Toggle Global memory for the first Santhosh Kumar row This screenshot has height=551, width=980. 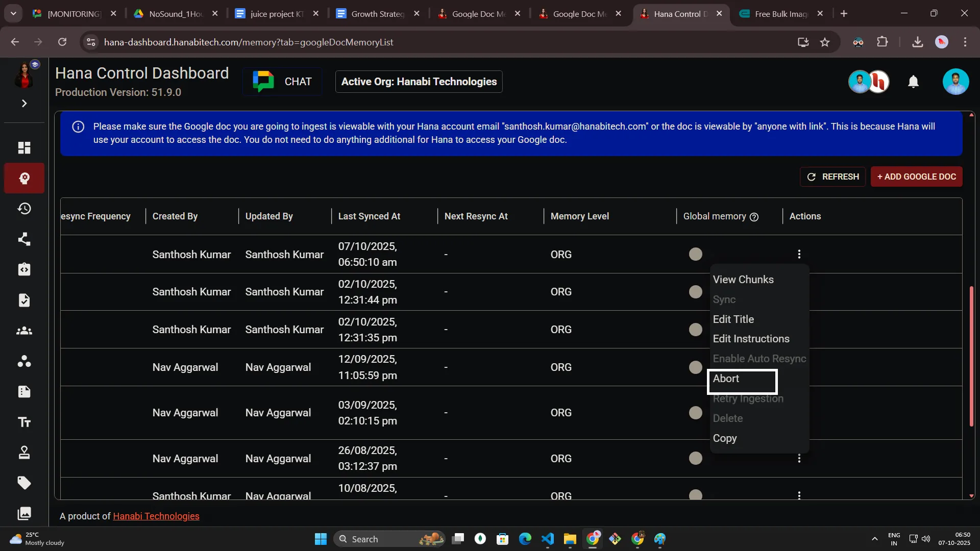pyautogui.click(x=695, y=254)
